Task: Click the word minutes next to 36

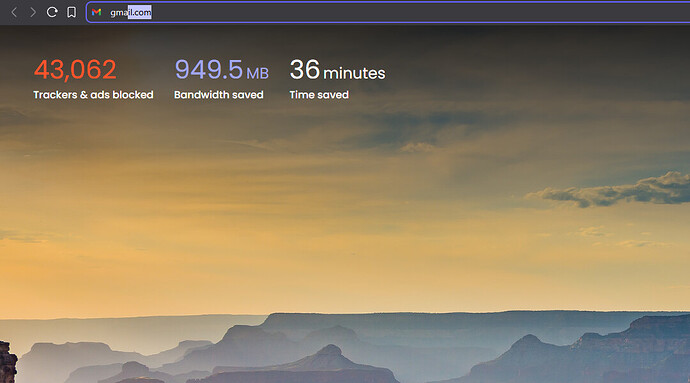Action: click(354, 73)
